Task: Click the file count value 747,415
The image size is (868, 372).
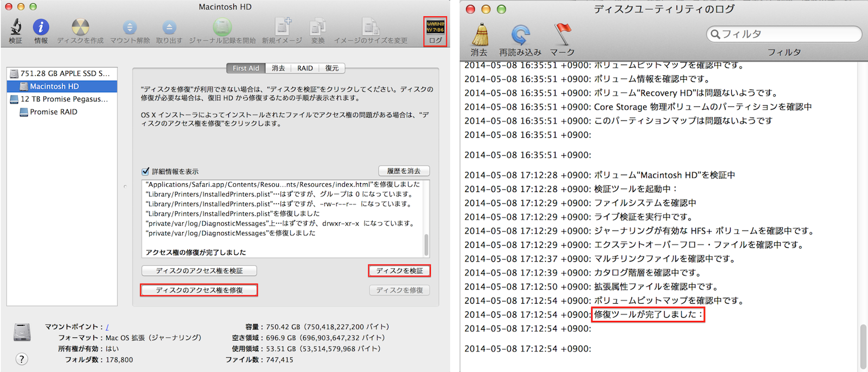Action: pyautogui.click(x=279, y=360)
